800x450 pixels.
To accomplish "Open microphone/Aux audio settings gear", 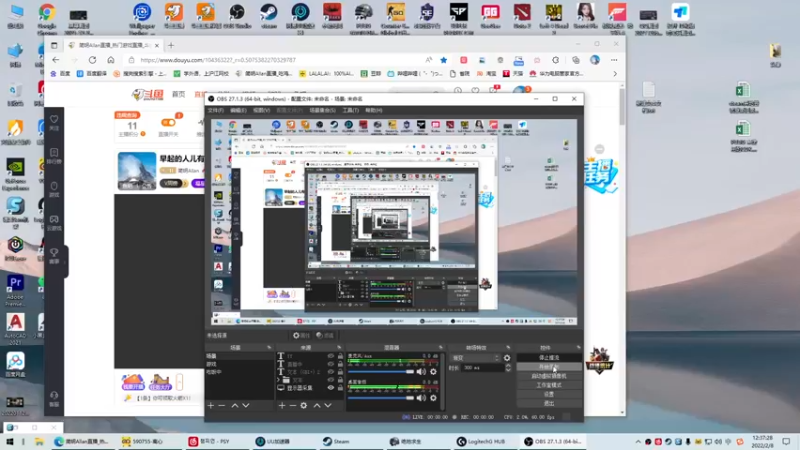I will click(433, 372).
